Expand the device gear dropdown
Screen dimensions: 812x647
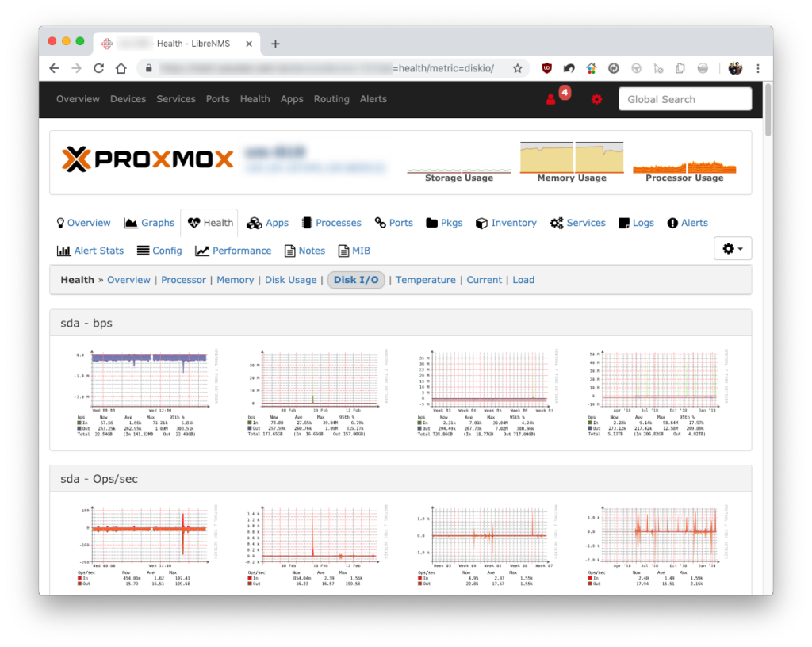(732, 249)
